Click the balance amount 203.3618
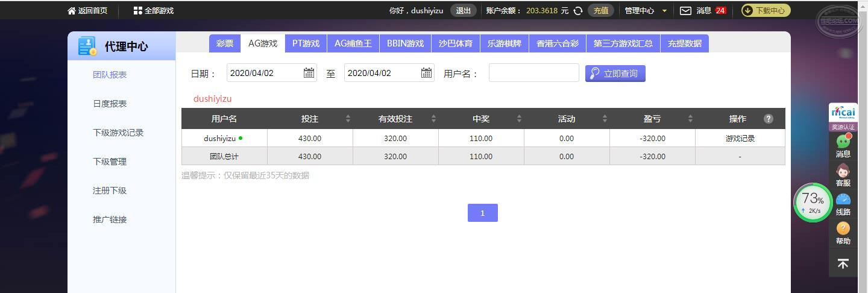 (x=542, y=10)
